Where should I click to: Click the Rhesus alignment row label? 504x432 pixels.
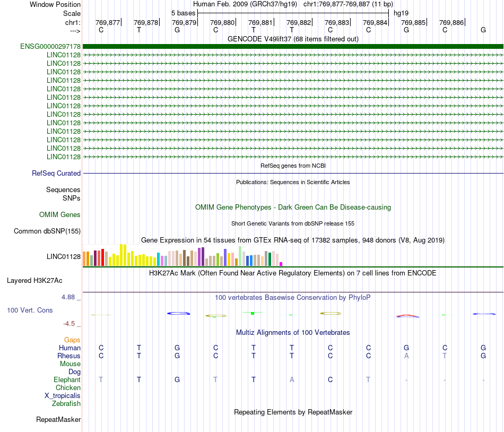coord(69,356)
